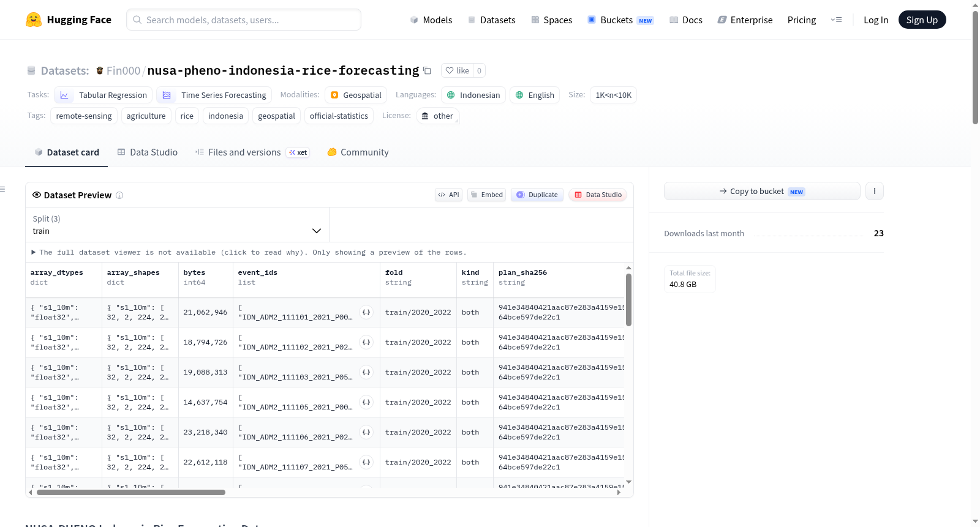Click the event_ids column header
This screenshot has height=527, width=980.
click(x=257, y=272)
